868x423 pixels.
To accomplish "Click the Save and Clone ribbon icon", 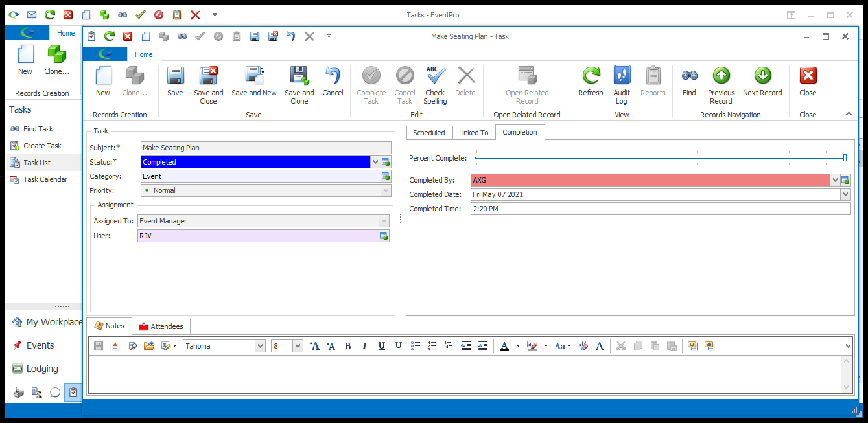I will pyautogui.click(x=299, y=76).
